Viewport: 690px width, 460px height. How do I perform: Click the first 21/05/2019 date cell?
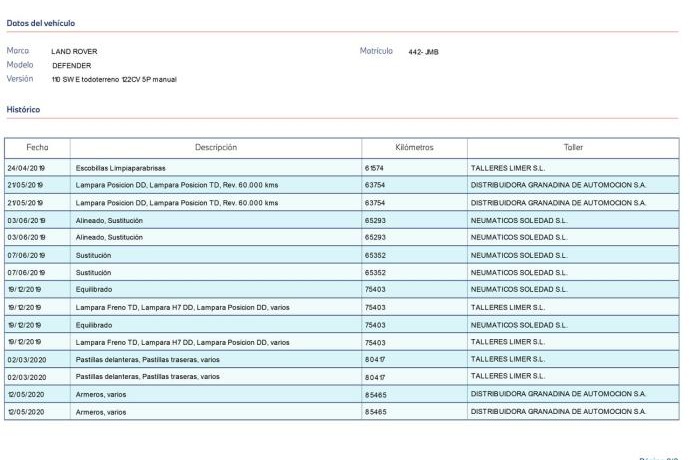coord(26,185)
